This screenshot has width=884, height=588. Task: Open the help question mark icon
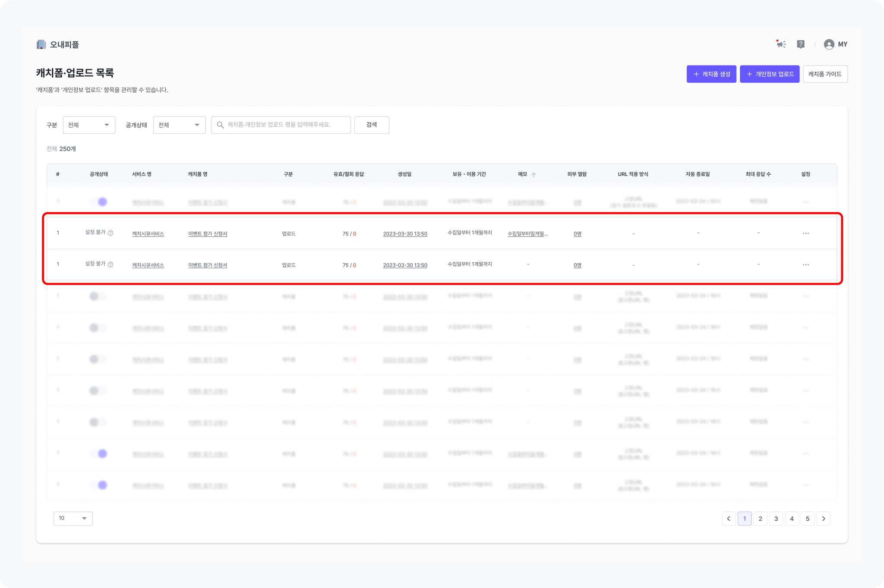click(801, 44)
